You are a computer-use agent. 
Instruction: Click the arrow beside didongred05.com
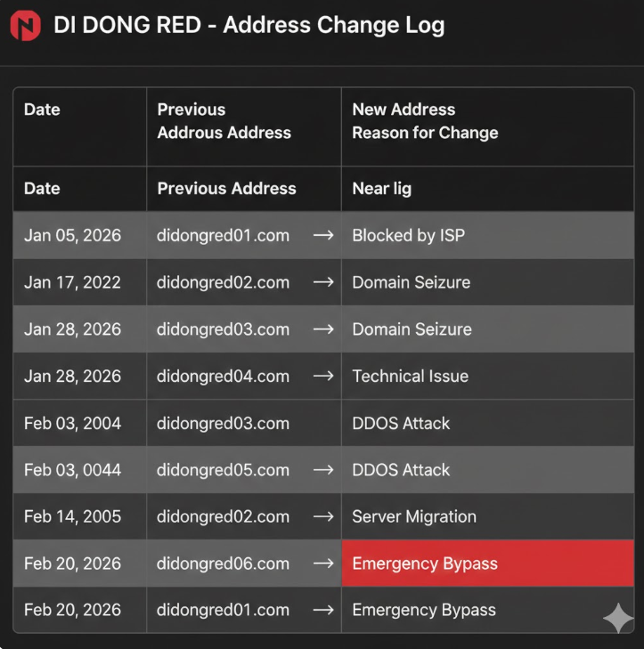[323, 470]
